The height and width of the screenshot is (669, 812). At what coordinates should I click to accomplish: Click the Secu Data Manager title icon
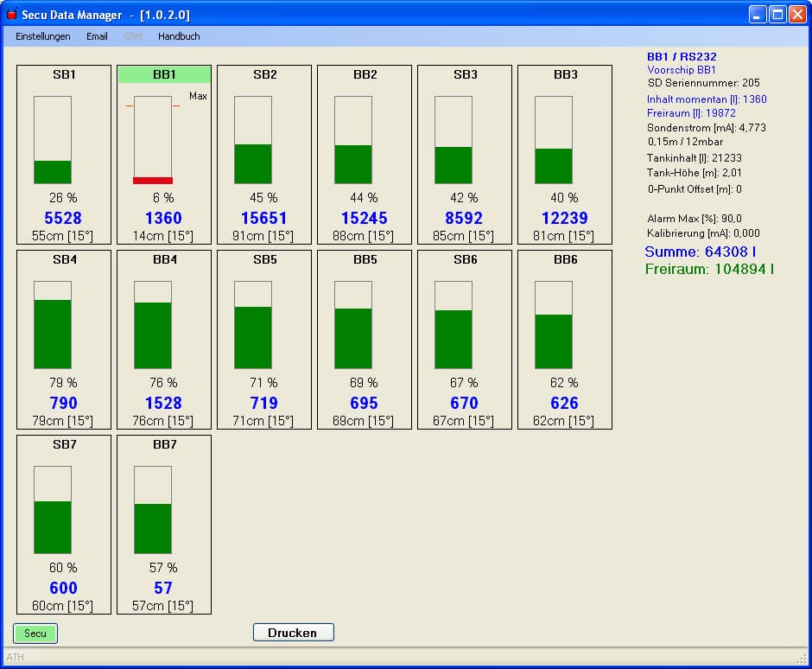tap(12, 15)
